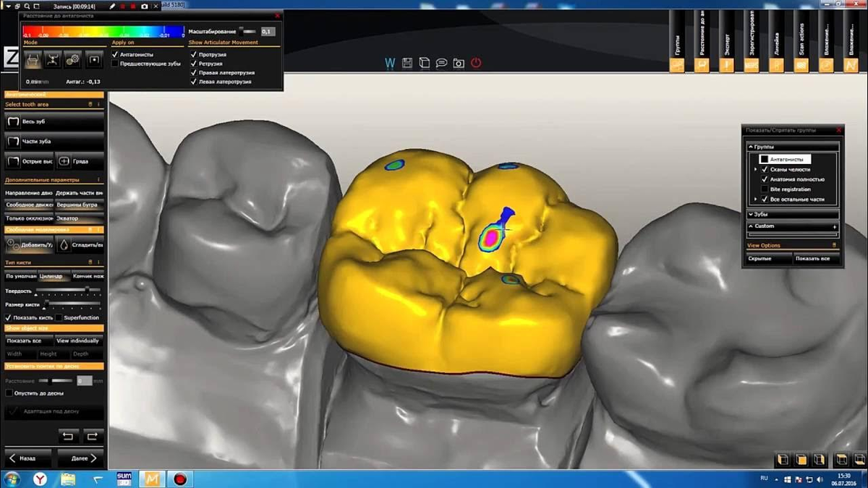Image resolution: width=868 pixels, height=488 pixels.
Task: Open the Эксперт toolbar icon
Action: (727, 65)
